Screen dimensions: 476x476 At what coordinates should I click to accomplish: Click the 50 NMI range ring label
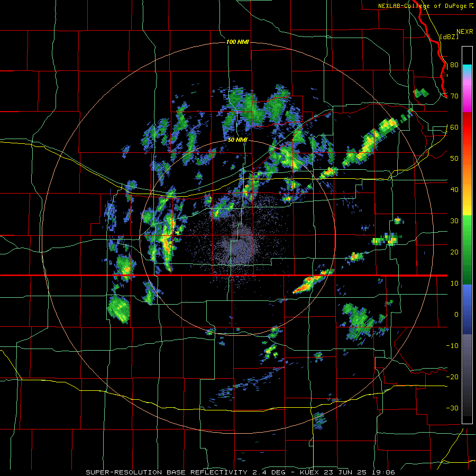coord(237,140)
